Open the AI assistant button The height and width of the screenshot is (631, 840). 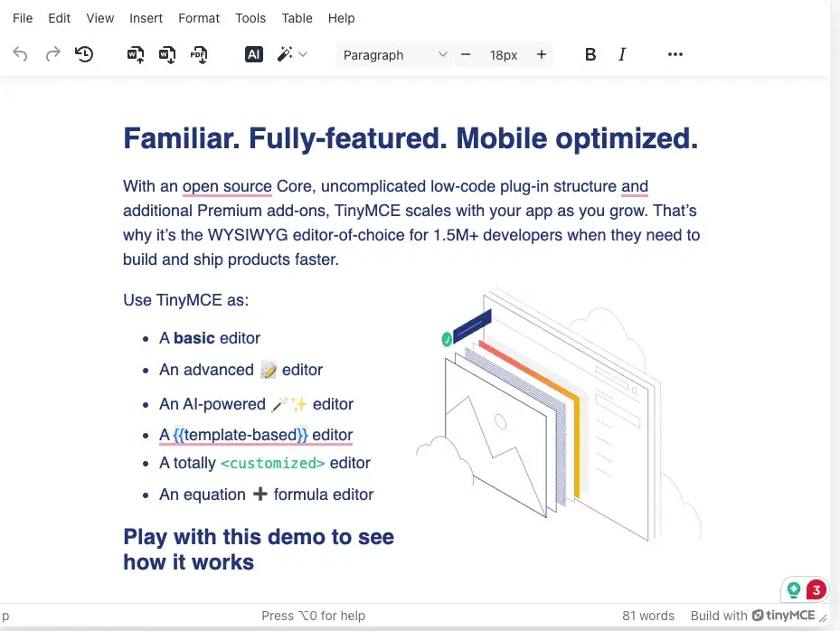(x=253, y=54)
